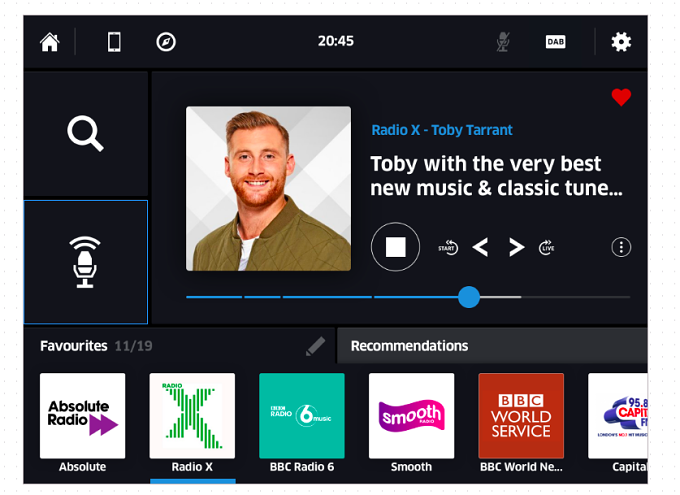The image size is (680, 495).
Task: Stop playback with the stop button
Action: (396, 247)
